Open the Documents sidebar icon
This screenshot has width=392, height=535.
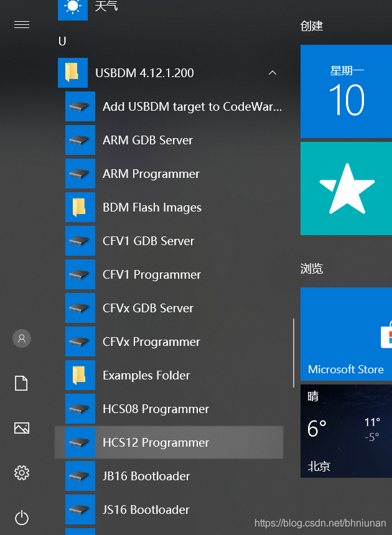[22, 383]
